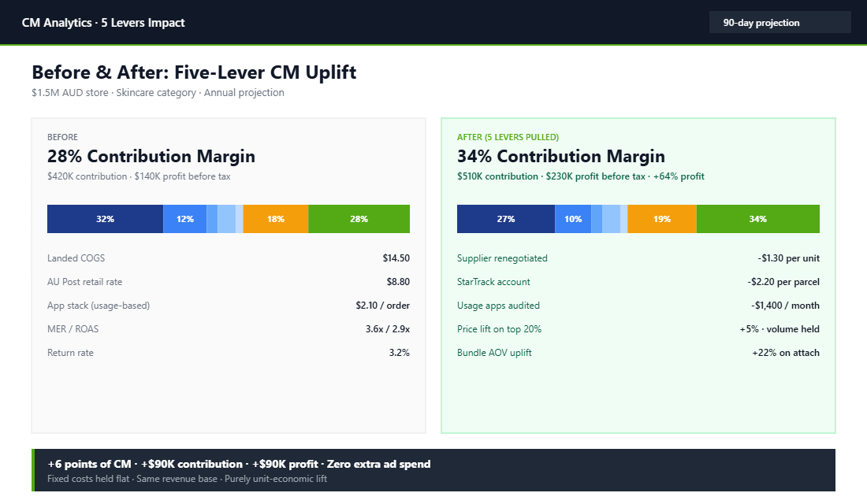
Task: Click the StarTrack account lever
Action: [493, 281]
